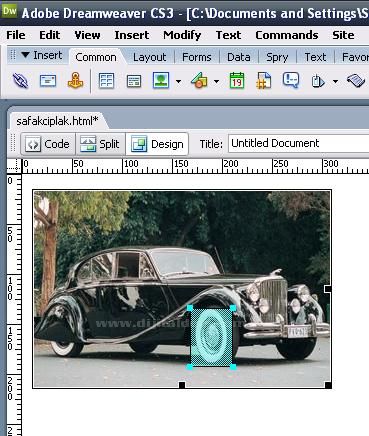This screenshot has height=436, width=369.
Task: Click the Hyperlink icon in Insert bar
Action: pos(20,81)
